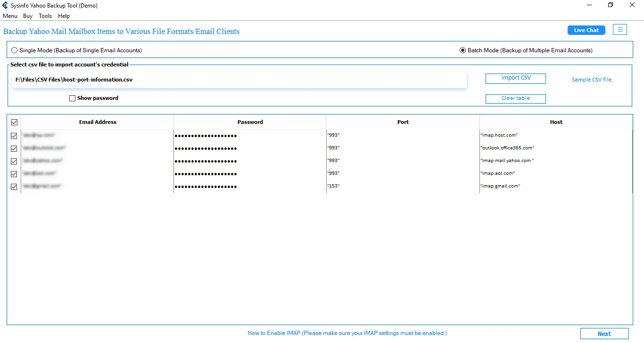The height and width of the screenshot is (343, 644).
Task: Select the "993" port in the imap.host.com row
Action: 403,135
